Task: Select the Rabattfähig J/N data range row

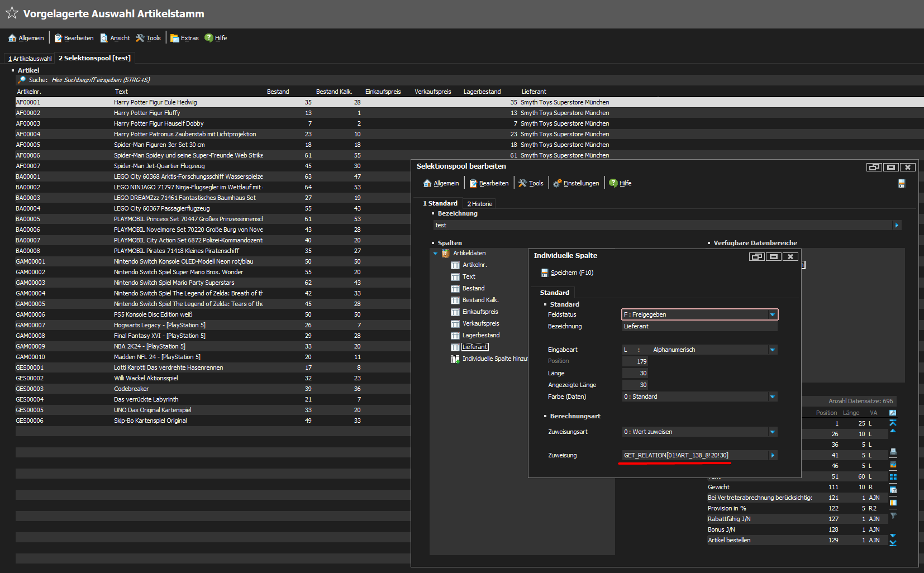Action: tap(798, 519)
